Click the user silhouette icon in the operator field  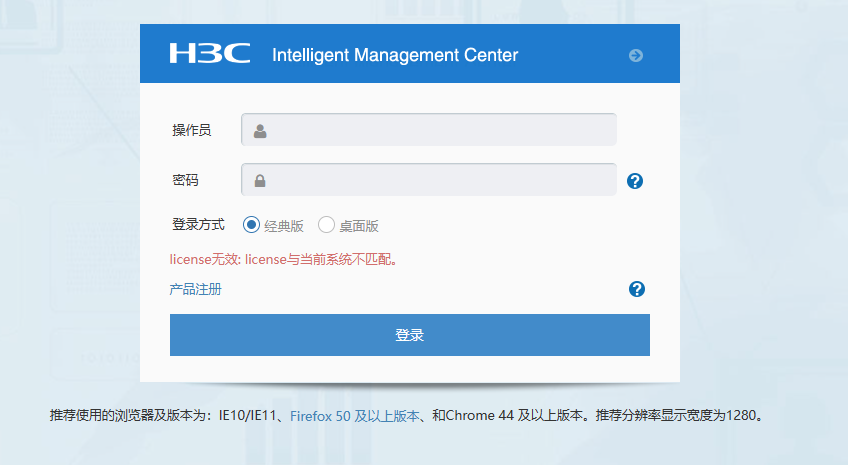[x=260, y=131]
